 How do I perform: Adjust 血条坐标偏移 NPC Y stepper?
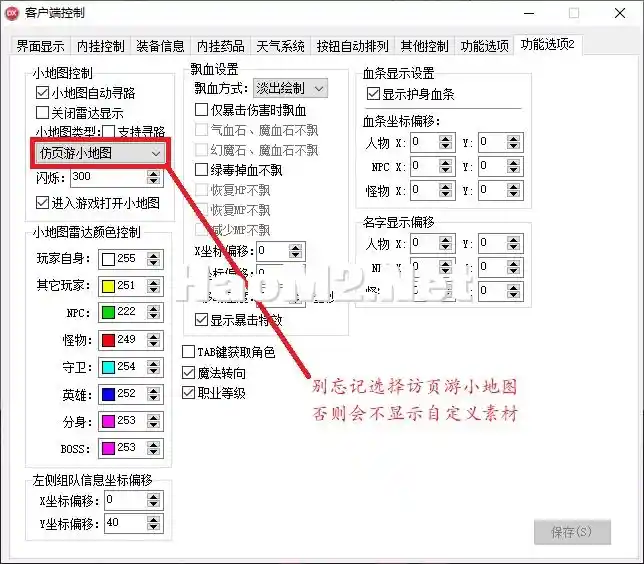point(513,166)
